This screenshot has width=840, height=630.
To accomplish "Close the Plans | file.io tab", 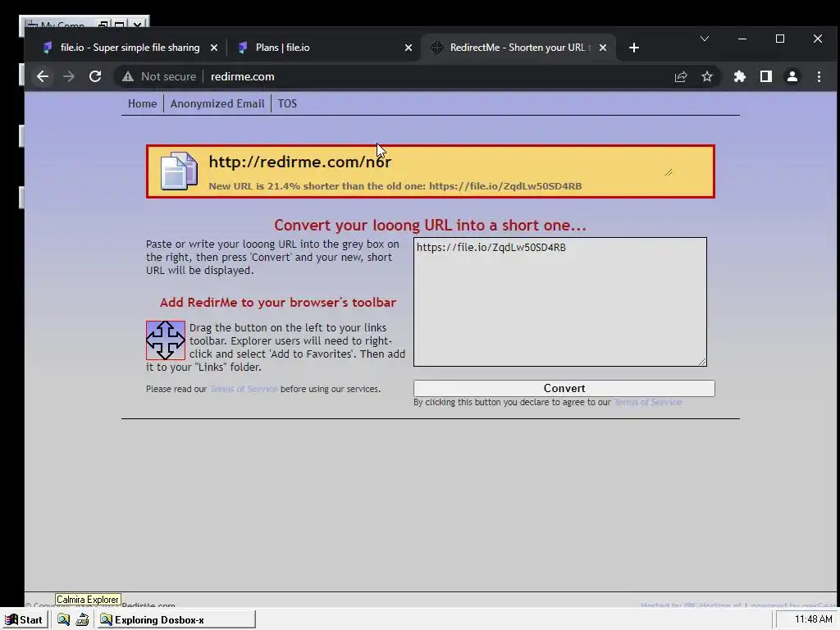I will (409, 48).
